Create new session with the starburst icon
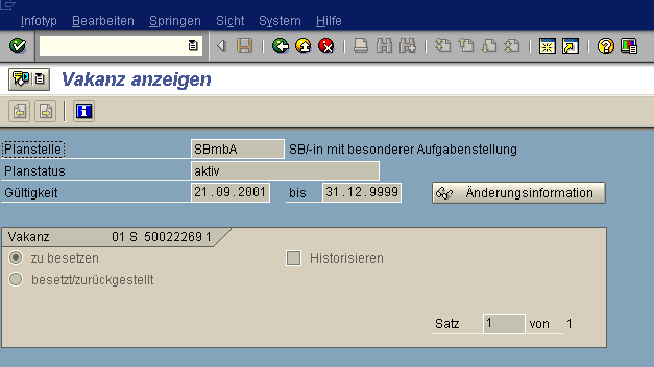This screenshot has width=654, height=367. click(x=547, y=45)
